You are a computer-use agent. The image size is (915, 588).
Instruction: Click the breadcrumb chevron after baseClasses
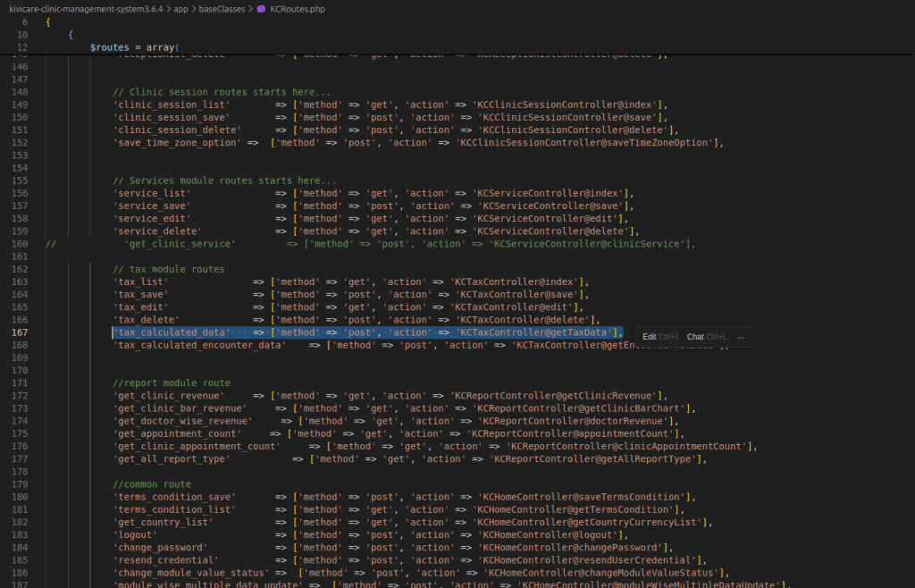[x=249, y=8]
